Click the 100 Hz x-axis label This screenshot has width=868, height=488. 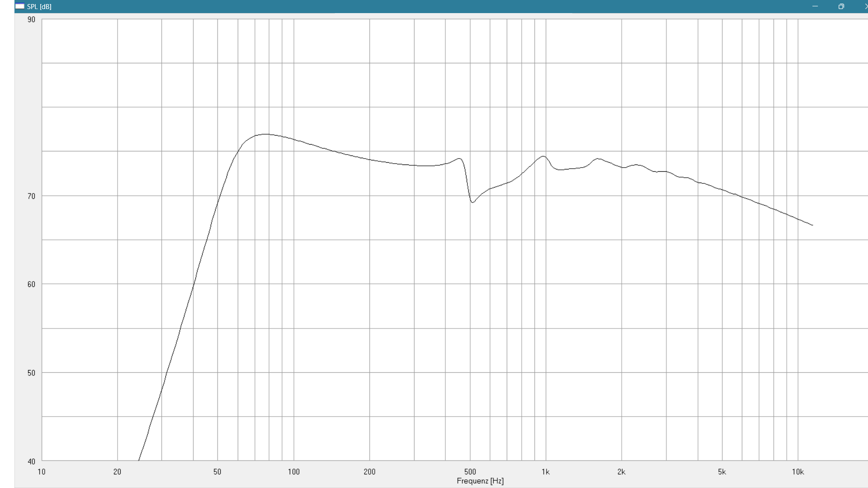click(x=294, y=472)
